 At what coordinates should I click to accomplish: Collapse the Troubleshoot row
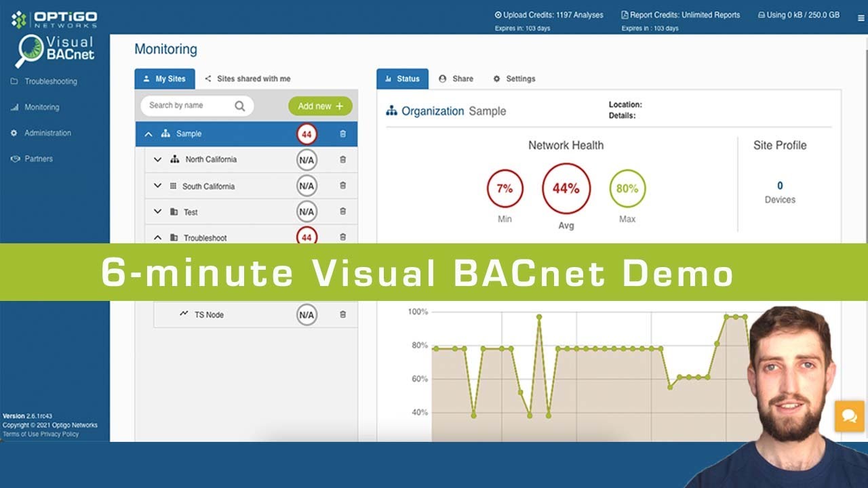tap(158, 238)
